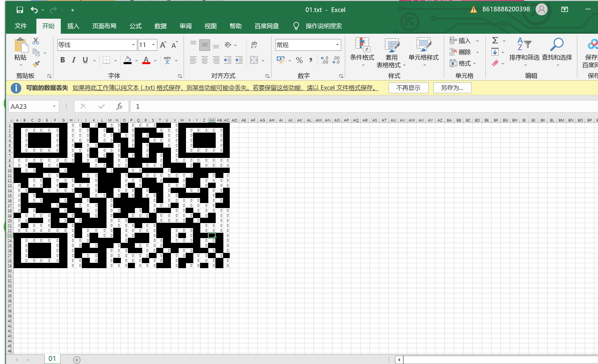Increase font size with large A icon

point(163,45)
